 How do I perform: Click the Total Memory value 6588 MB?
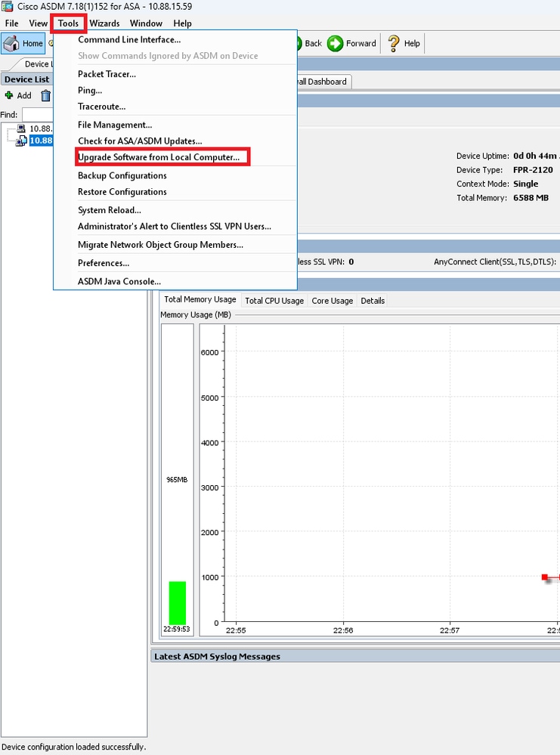point(531,198)
